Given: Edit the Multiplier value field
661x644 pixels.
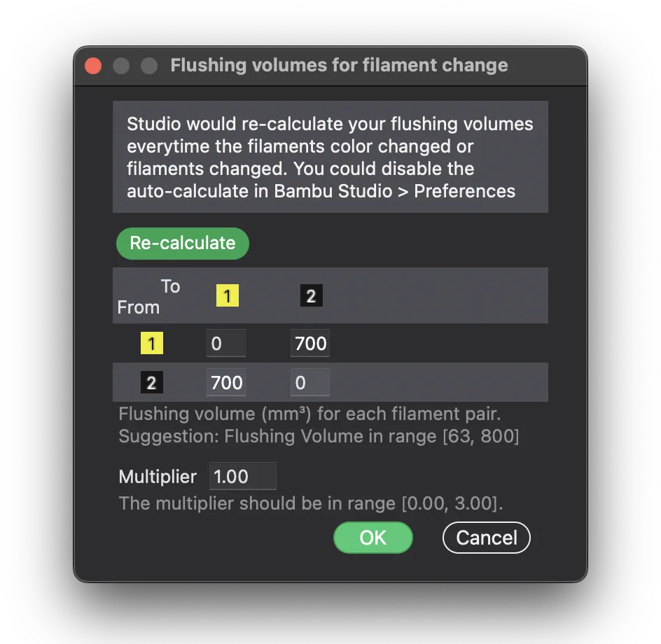Looking at the screenshot, I should (242, 477).
